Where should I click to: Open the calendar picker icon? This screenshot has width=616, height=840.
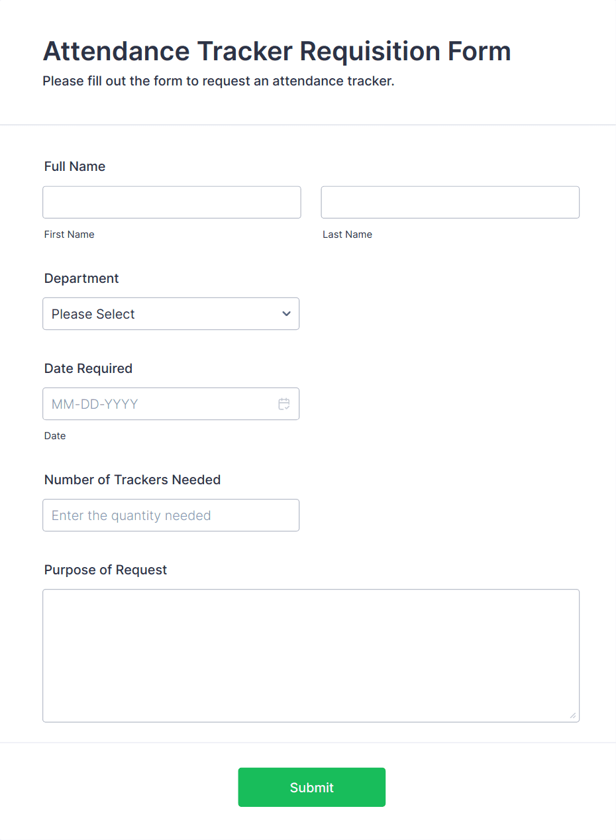click(283, 403)
